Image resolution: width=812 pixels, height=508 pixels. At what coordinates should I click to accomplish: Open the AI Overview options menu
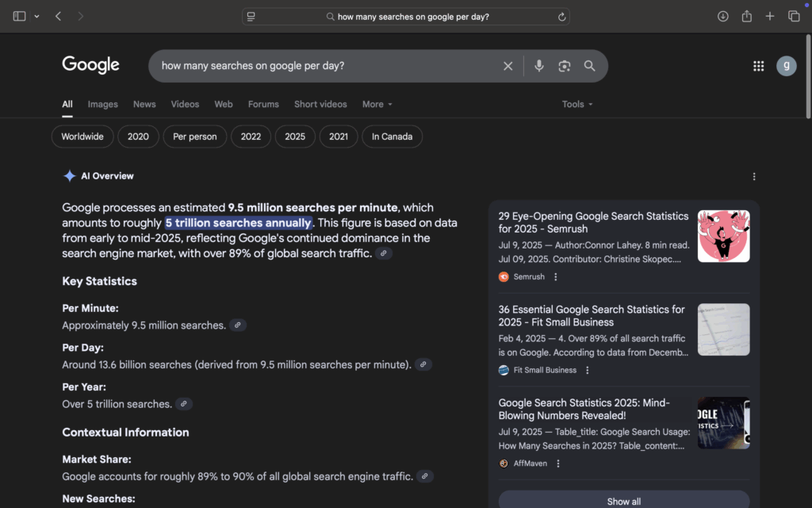point(754,176)
